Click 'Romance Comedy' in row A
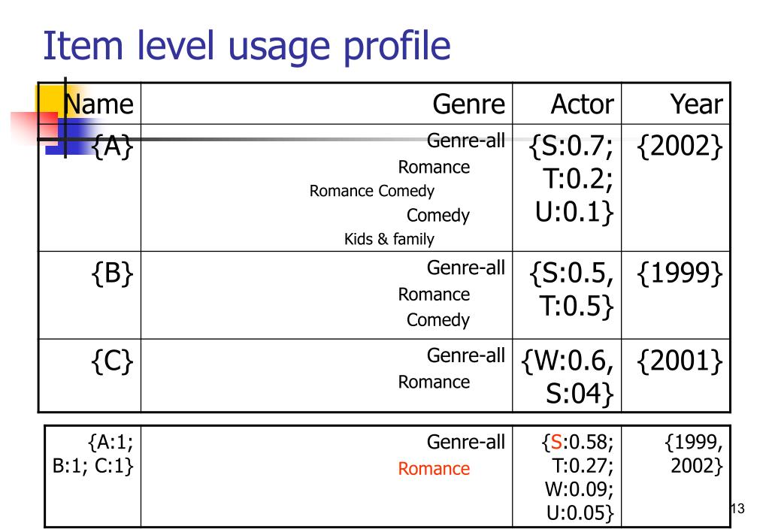Image resolution: width=769 pixels, height=532 pixels. point(372,191)
